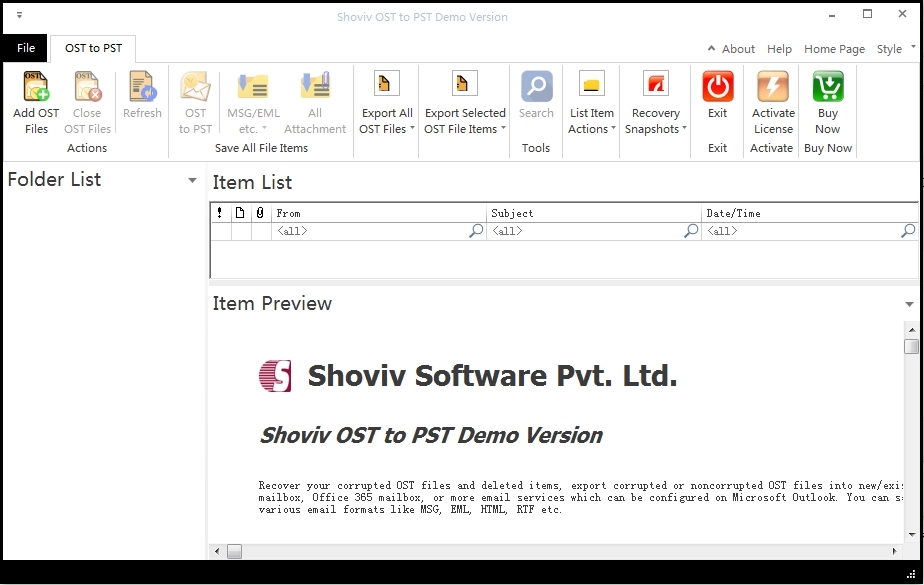Click the Recovery Snapshots icon
Screen dimensions: 924x585
click(x=656, y=84)
